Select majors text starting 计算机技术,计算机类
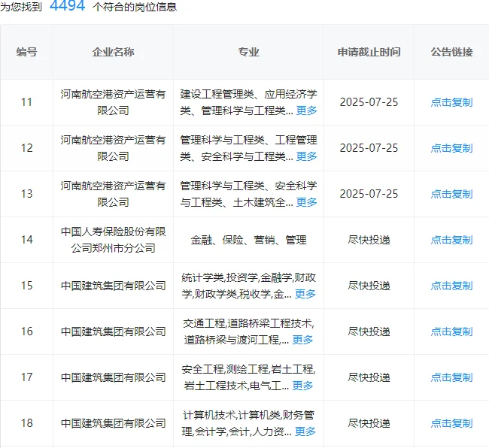Viewport: 489px width, 448px height. coord(248,423)
